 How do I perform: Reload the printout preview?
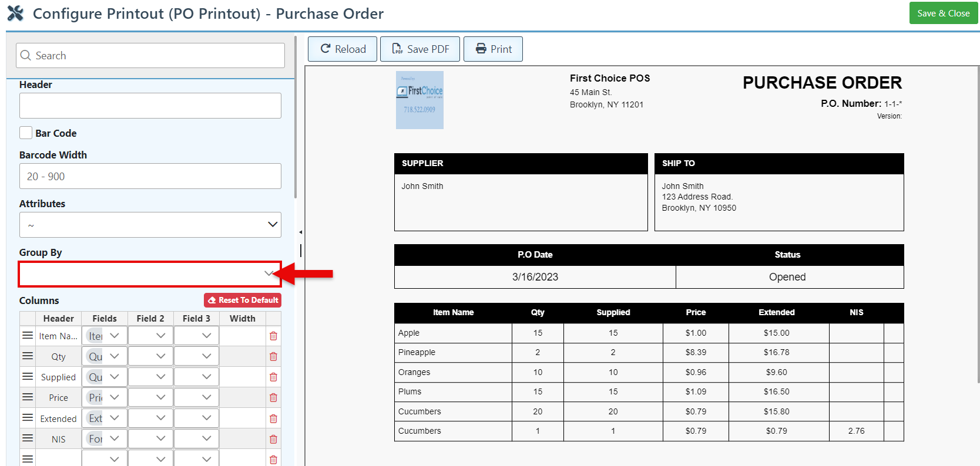coord(343,49)
